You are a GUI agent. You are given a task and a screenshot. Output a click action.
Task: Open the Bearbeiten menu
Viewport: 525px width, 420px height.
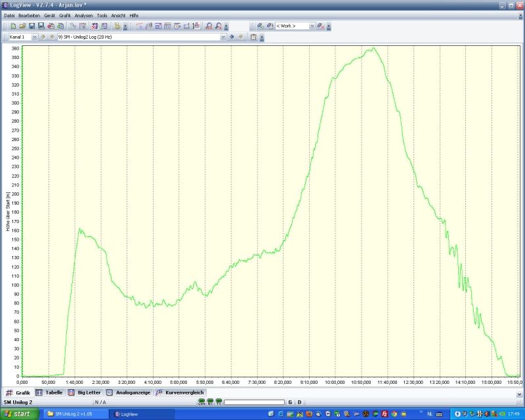click(29, 15)
